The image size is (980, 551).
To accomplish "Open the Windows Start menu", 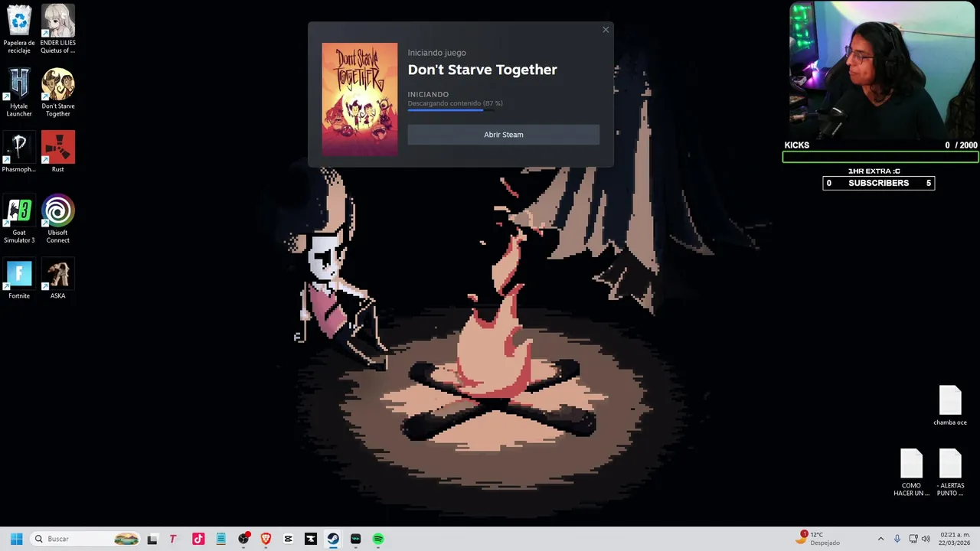I will click(x=16, y=539).
